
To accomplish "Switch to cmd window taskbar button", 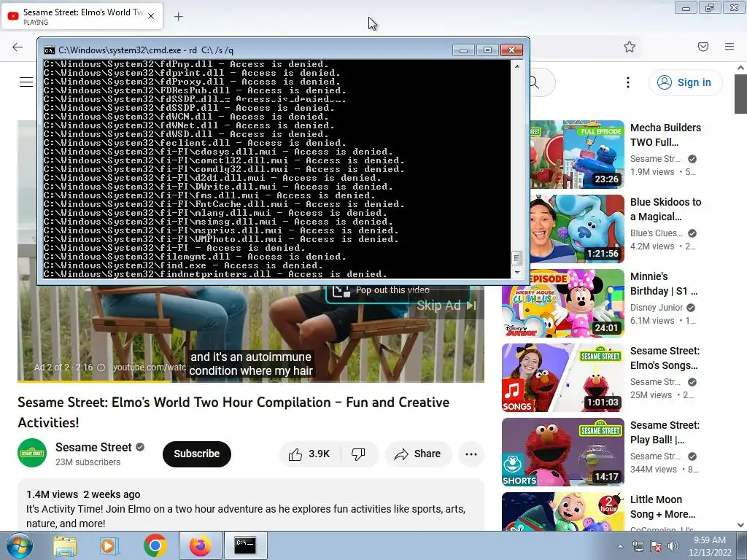I will pyautogui.click(x=245, y=545).
